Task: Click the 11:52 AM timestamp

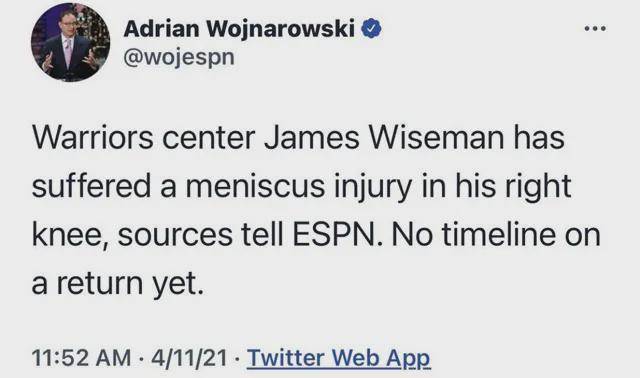Action: [x=82, y=358]
